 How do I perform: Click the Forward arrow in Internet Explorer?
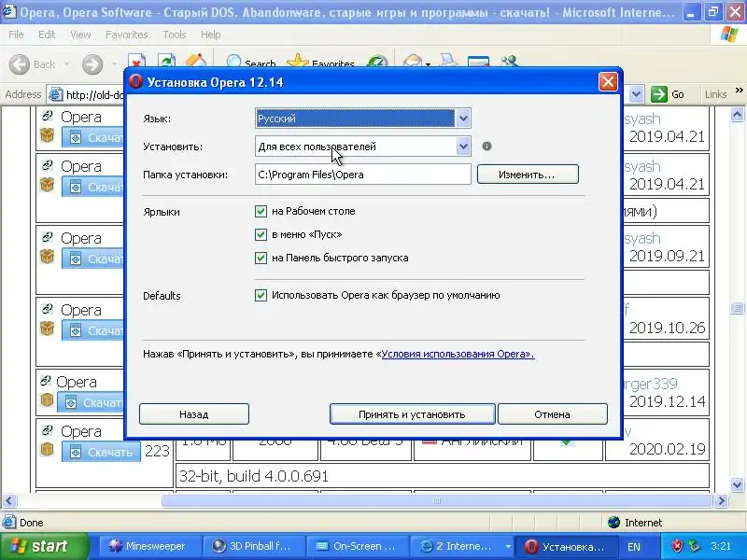[92, 64]
